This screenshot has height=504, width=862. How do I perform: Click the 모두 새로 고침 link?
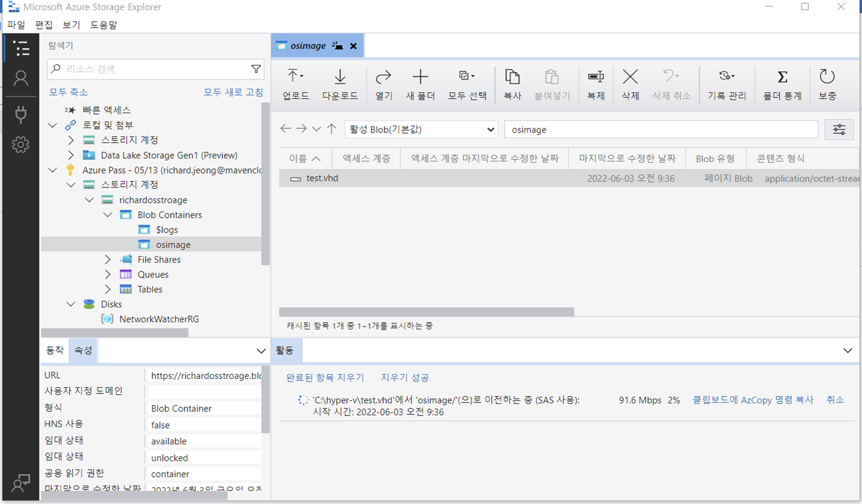tap(233, 92)
